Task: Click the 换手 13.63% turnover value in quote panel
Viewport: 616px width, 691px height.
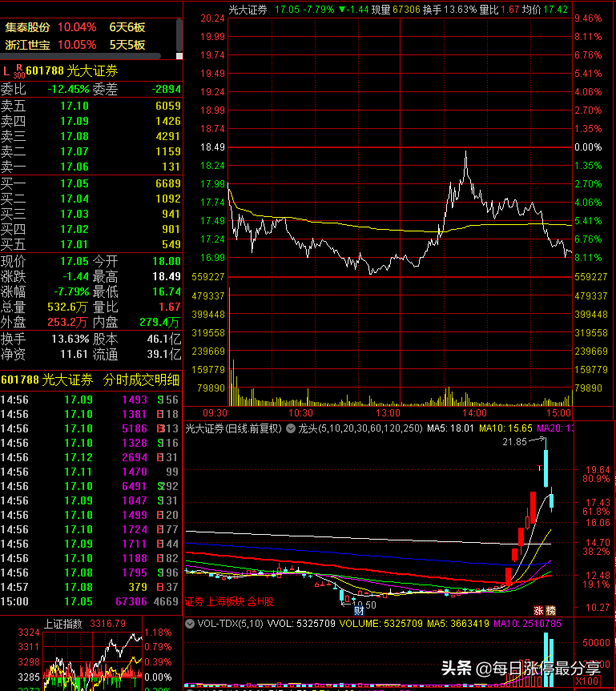Action: coord(70,339)
